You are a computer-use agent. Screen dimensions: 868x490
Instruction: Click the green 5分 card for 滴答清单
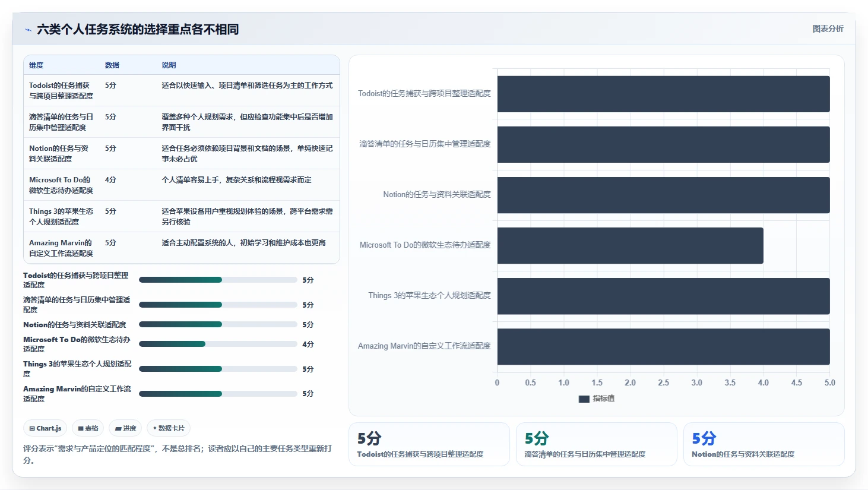(x=596, y=444)
